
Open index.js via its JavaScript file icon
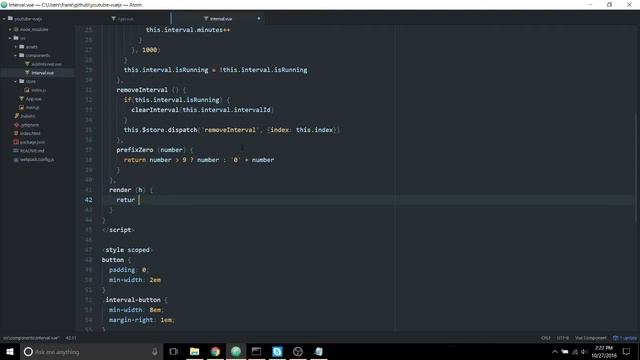27,90
